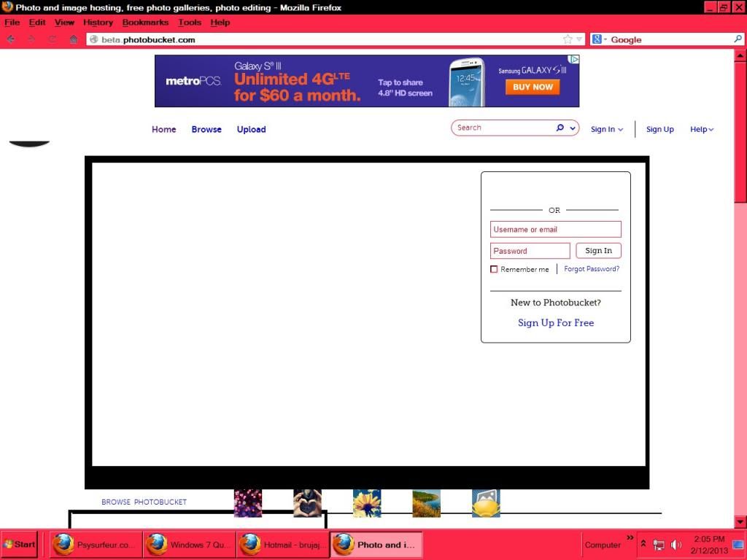Open the Bookmarks menu

[145, 23]
